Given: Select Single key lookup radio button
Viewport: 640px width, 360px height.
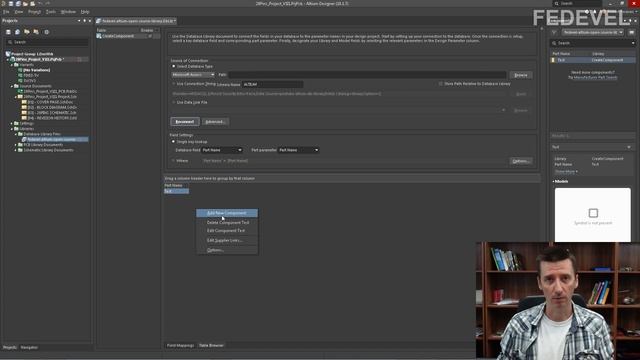Looking at the screenshot, I should point(173,142).
